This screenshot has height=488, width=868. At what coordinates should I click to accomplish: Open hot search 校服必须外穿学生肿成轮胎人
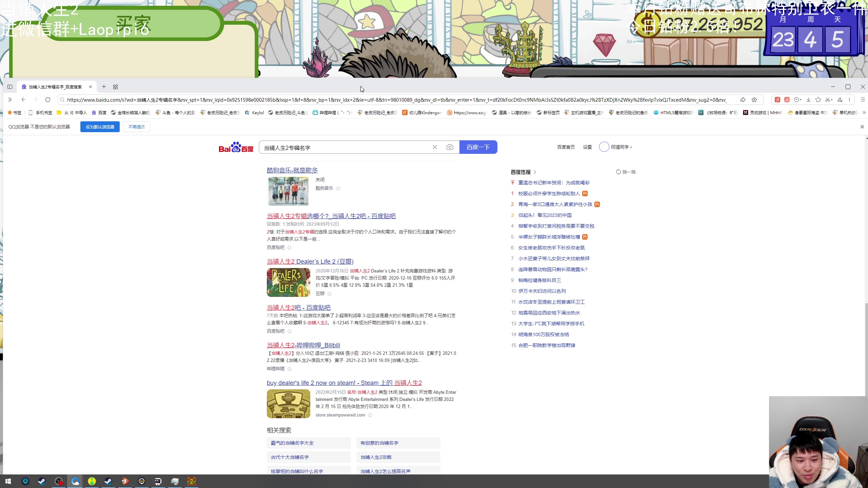[549, 194]
